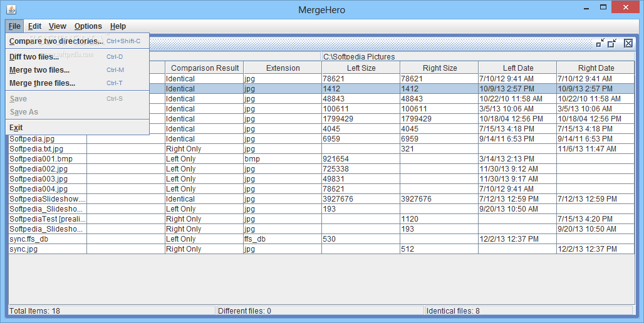Click left size value 921654
644x323 pixels.
(336, 159)
